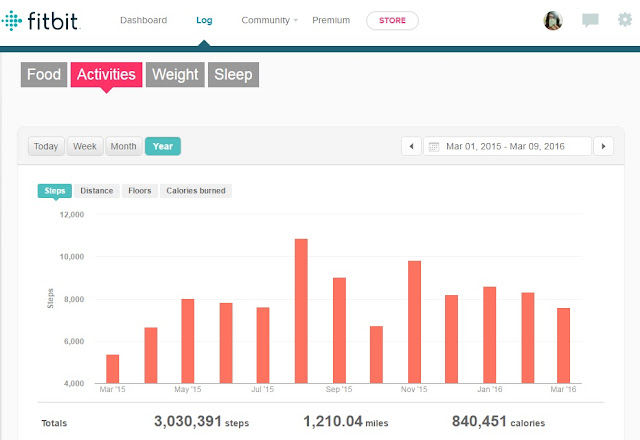Screen dimensions: 640x440
Task: Show Calories burned chart
Action: (x=195, y=190)
